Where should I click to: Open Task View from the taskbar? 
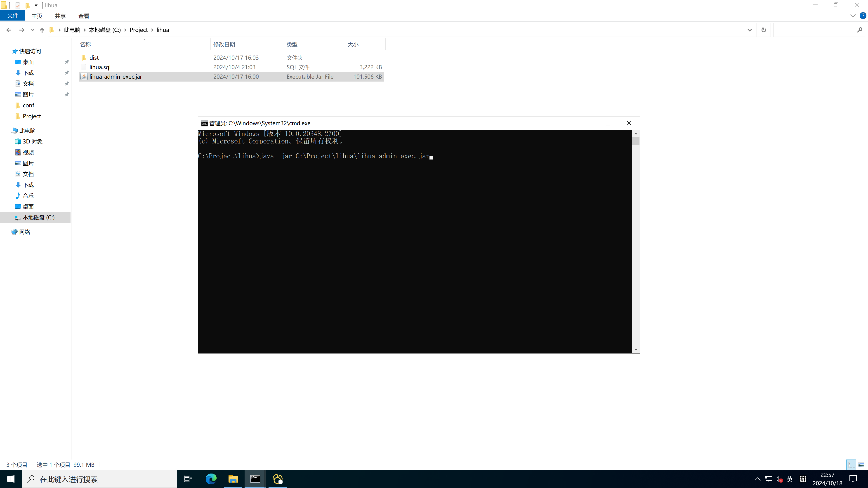tap(188, 479)
